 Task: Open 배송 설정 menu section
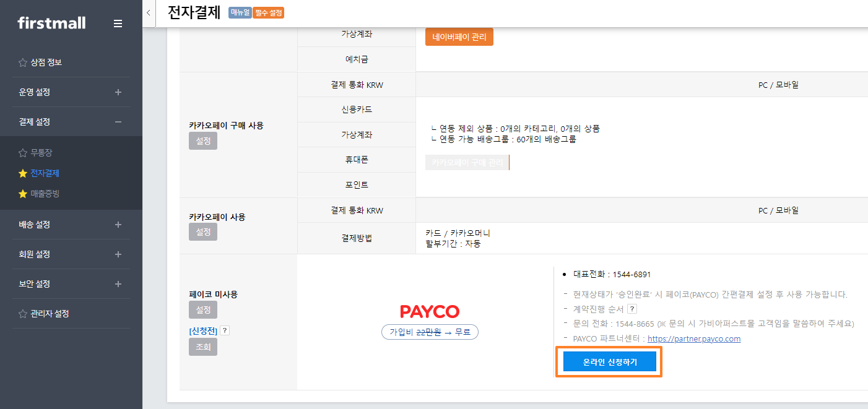(34, 225)
